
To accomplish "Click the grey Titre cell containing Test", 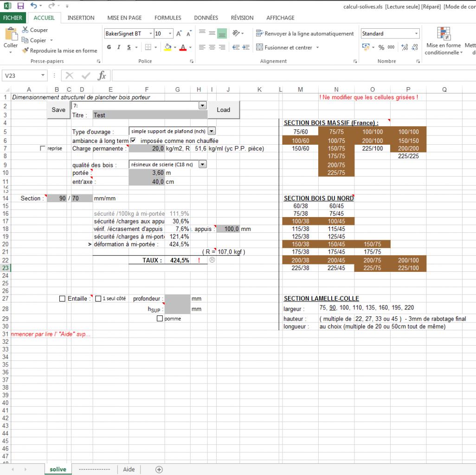I will click(150, 115).
